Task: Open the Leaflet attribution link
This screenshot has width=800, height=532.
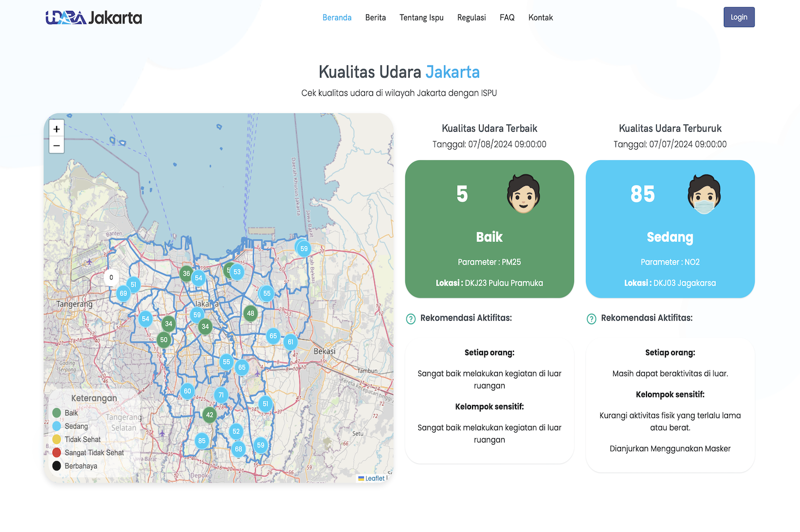Action: tap(375, 478)
